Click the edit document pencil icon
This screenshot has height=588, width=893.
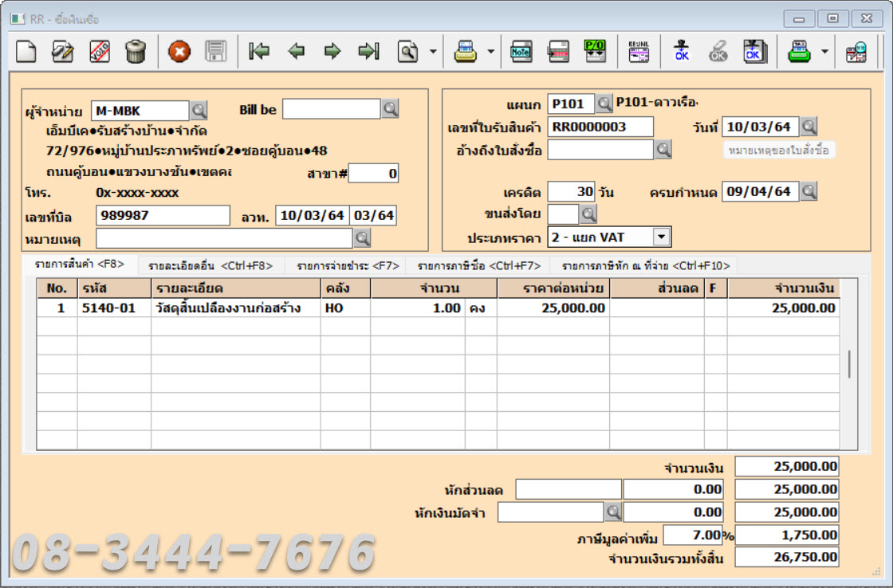click(x=62, y=52)
